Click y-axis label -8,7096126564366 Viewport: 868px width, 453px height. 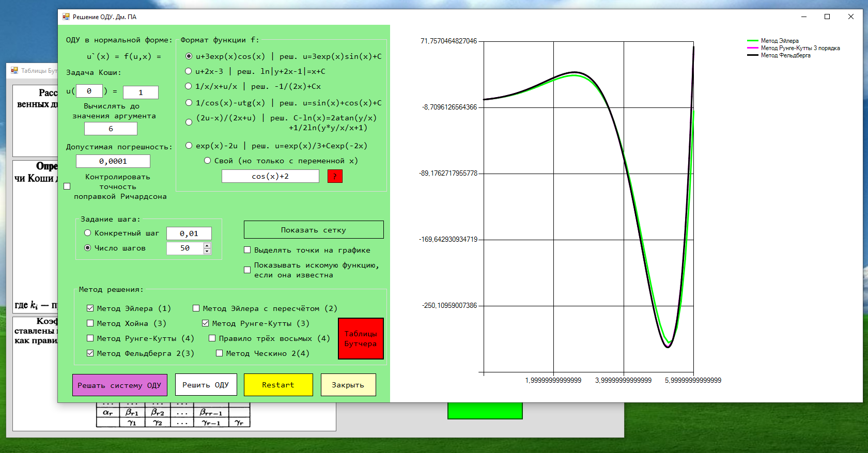(450, 107)
